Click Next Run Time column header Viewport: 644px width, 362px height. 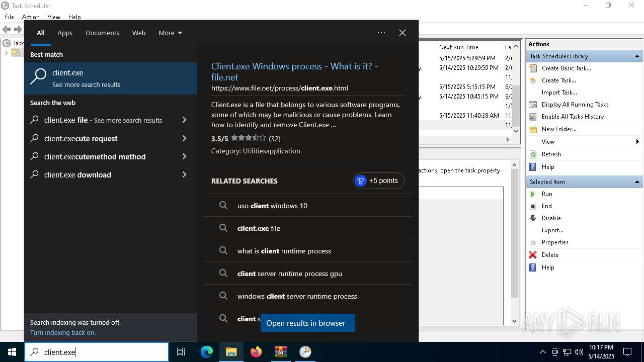(x=469, y=47)
